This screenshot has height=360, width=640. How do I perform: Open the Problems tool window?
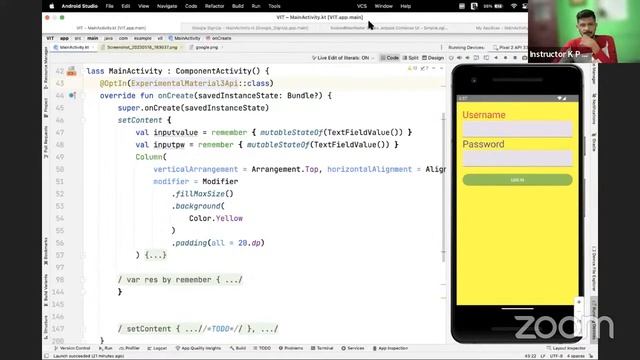tap(291, 348)
